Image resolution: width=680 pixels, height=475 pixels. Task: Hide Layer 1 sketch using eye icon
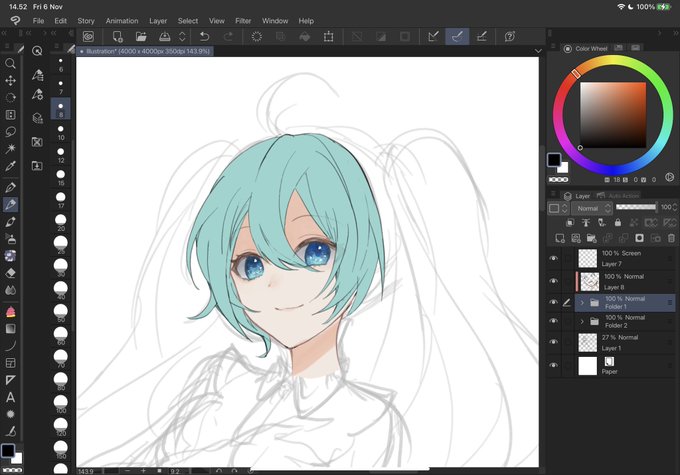(x=553, y=342)
